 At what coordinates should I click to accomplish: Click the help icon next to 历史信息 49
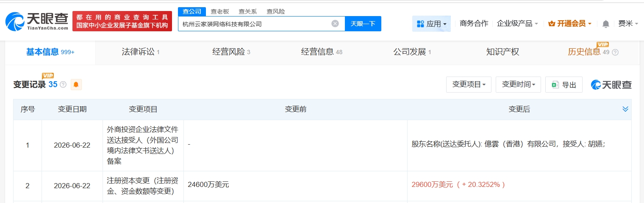(615, 52)
